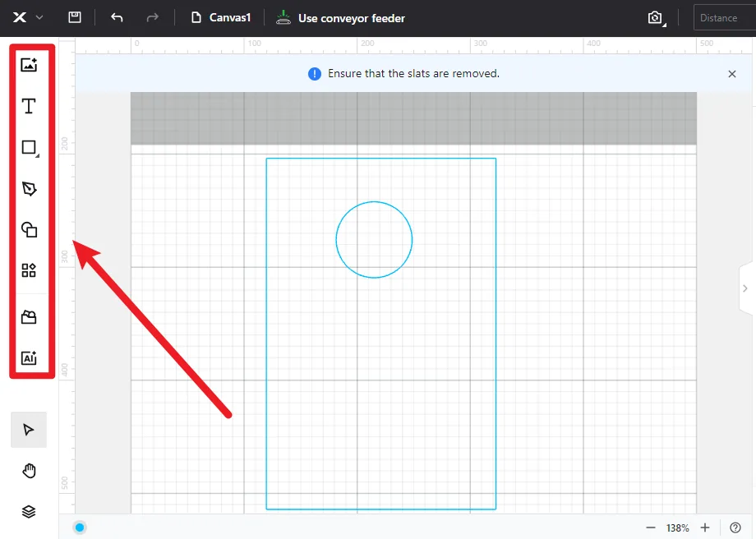This screenshot has width=756, height=539.
Task: Click the conveyor feeder icon
Action: tap(283, 18)
